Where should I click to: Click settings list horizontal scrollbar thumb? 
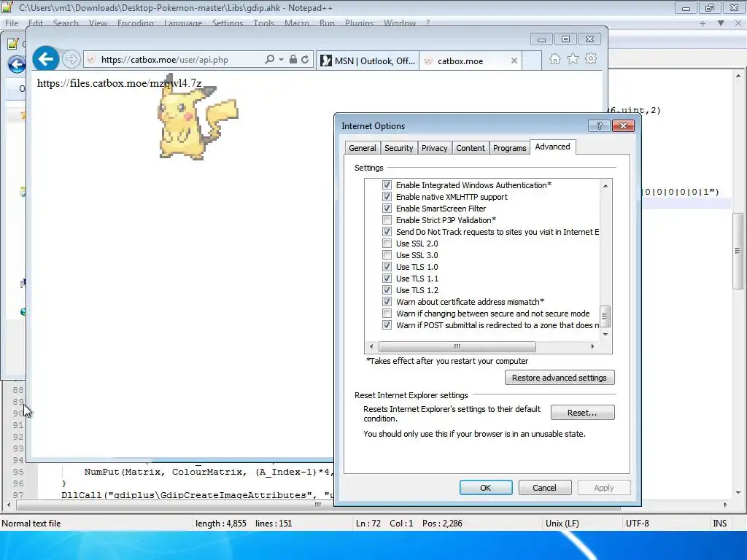point(457,346)
